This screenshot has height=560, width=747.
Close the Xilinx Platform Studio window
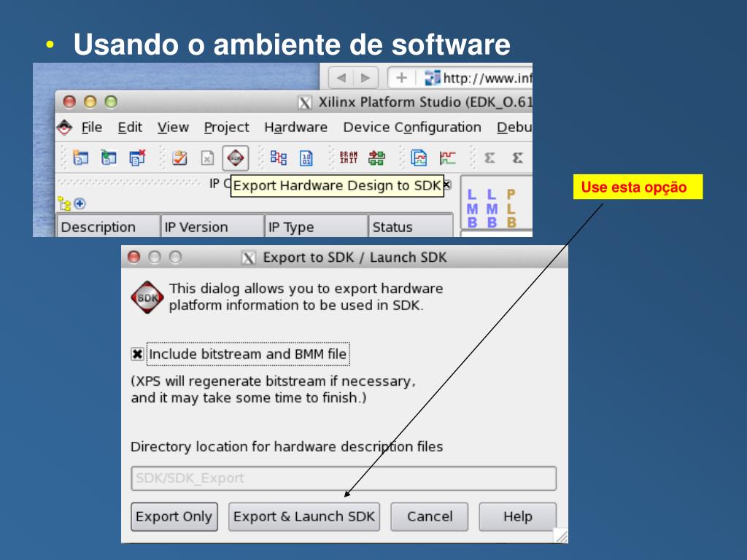[x=69, y=101]
